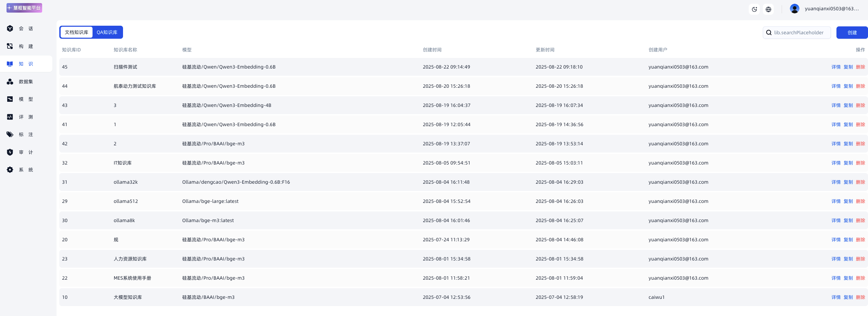Open the language globe selector
This screenshot has width=868, height=316.
(768, 9)
